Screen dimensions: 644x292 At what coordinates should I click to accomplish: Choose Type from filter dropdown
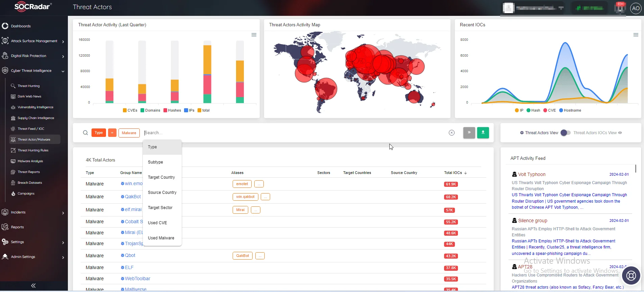coord(162,147)
